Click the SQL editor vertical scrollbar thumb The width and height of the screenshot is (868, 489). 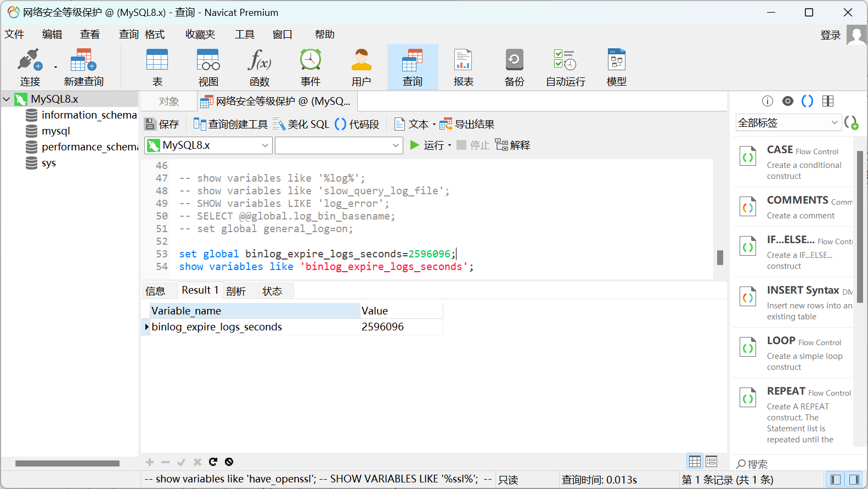[720, 257]
